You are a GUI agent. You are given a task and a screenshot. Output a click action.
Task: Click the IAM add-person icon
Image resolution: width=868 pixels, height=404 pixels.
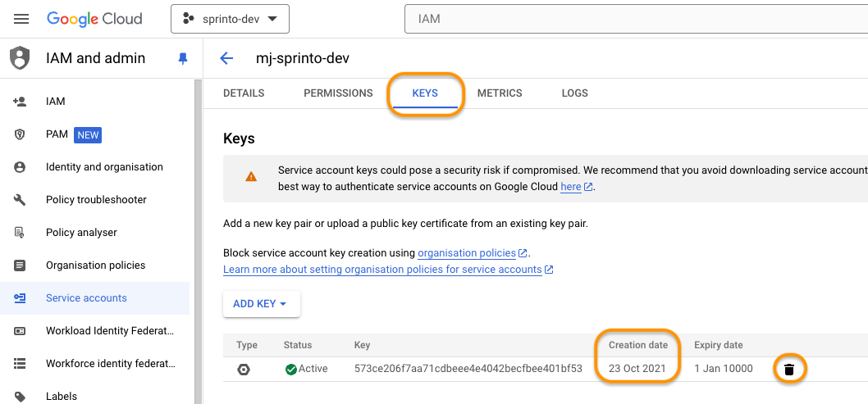[20, 101]
